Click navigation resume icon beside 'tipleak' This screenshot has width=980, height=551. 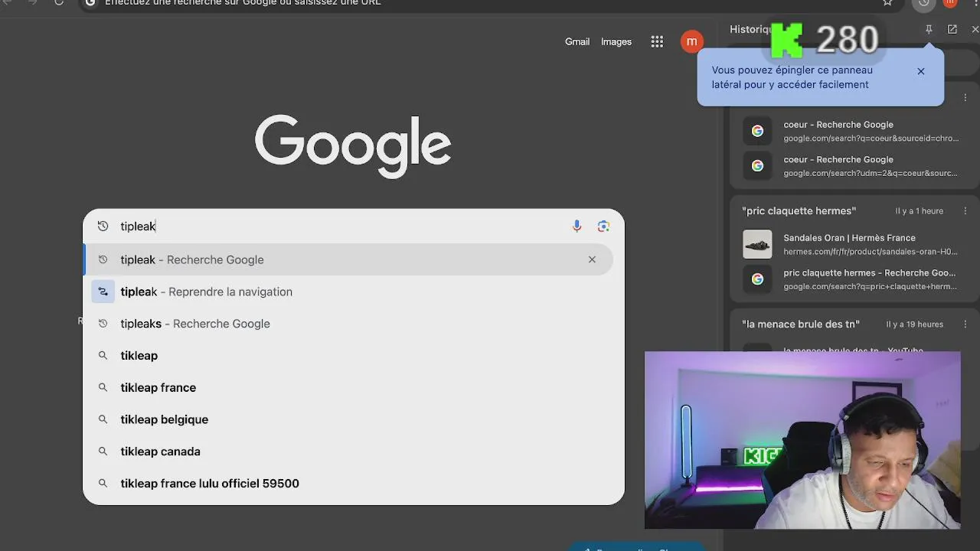[103, 292]
